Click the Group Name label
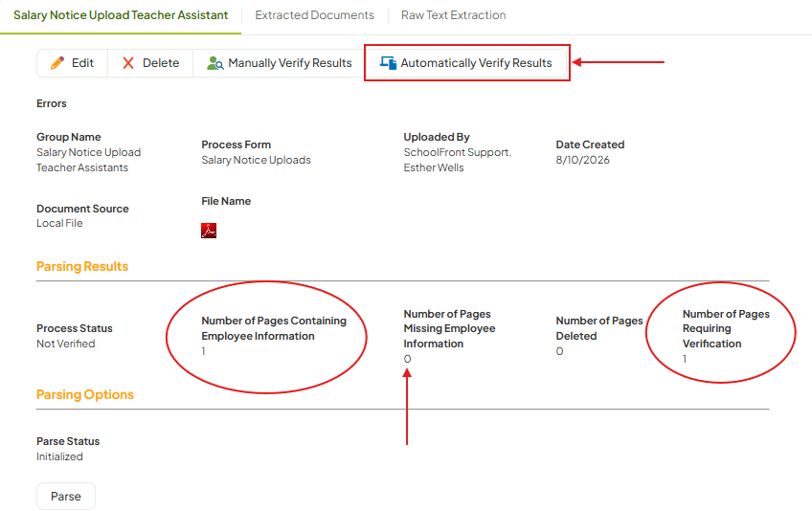This screenshot has width=812, height=511. pos(69,137)
